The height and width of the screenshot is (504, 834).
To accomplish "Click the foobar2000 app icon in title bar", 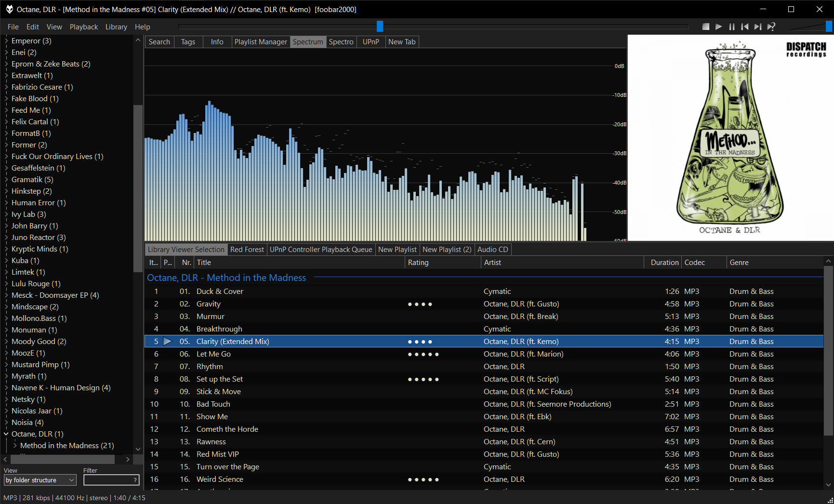I will pyautogui.click(x=9, y=9).
